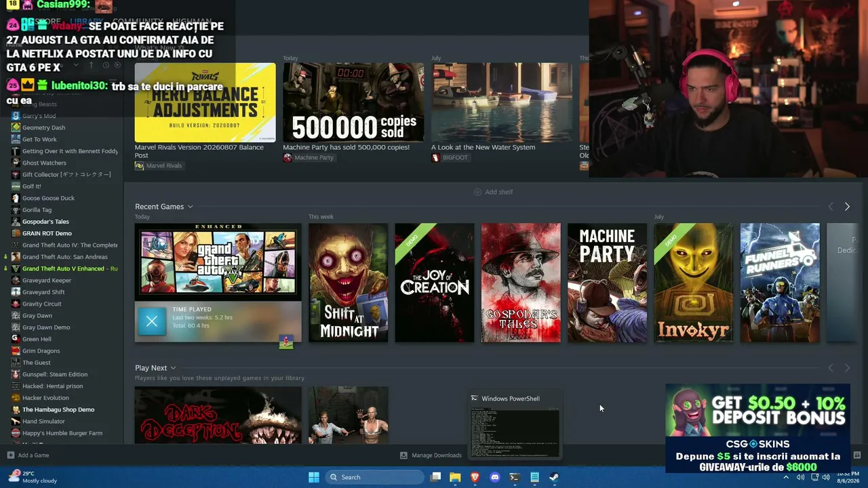Select Graveyard Shift in library list
This screenshot has width=868, height=488.
point(43,292)
